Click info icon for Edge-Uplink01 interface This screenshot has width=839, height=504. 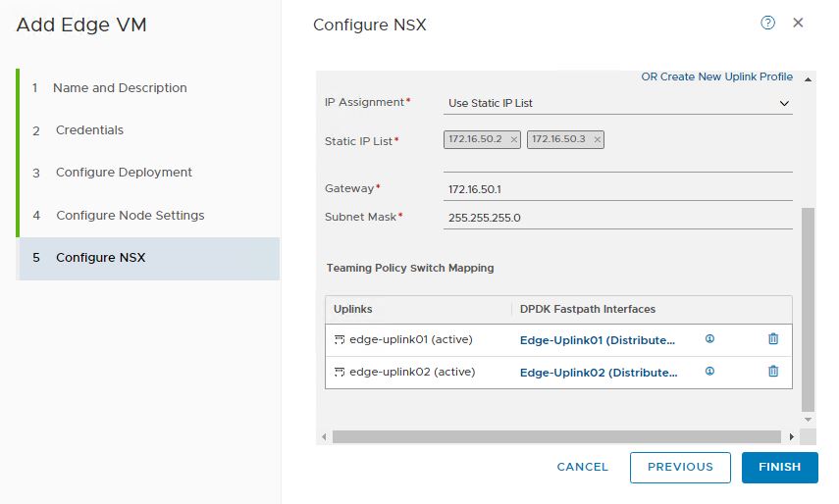tap(709, 339)
